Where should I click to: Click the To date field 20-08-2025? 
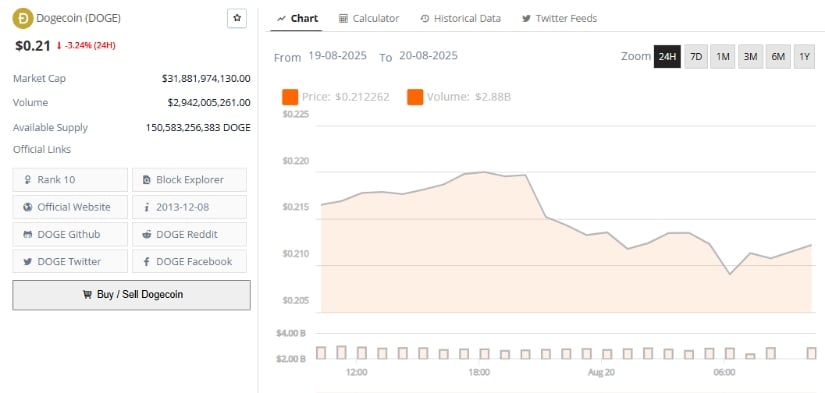[428, 56]
